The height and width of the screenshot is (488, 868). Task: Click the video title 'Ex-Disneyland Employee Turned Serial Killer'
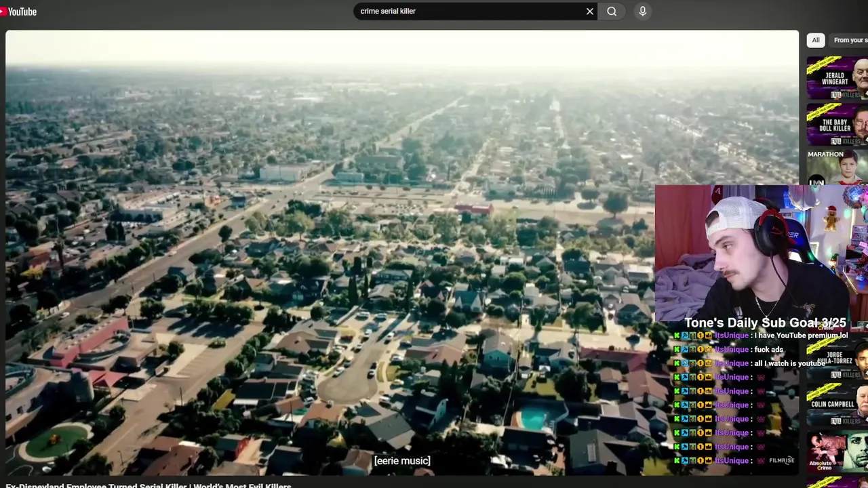click(x=149, y=485)
